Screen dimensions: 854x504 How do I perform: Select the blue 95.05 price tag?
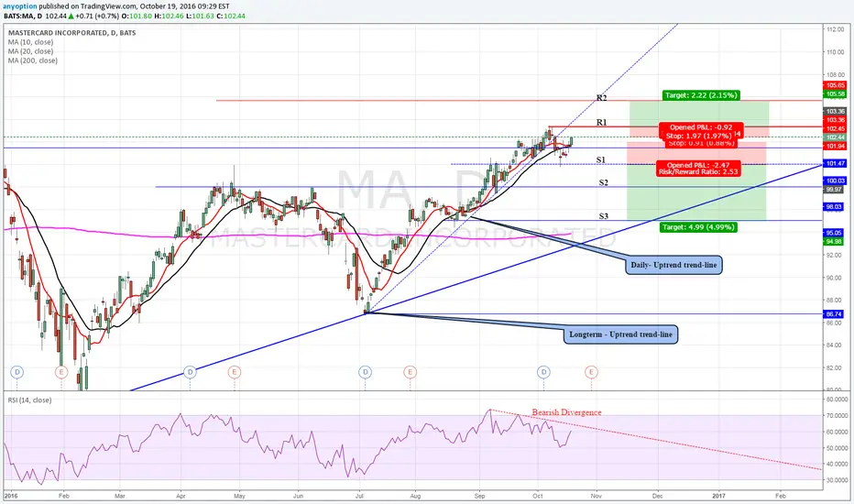(x=834, y=233)
